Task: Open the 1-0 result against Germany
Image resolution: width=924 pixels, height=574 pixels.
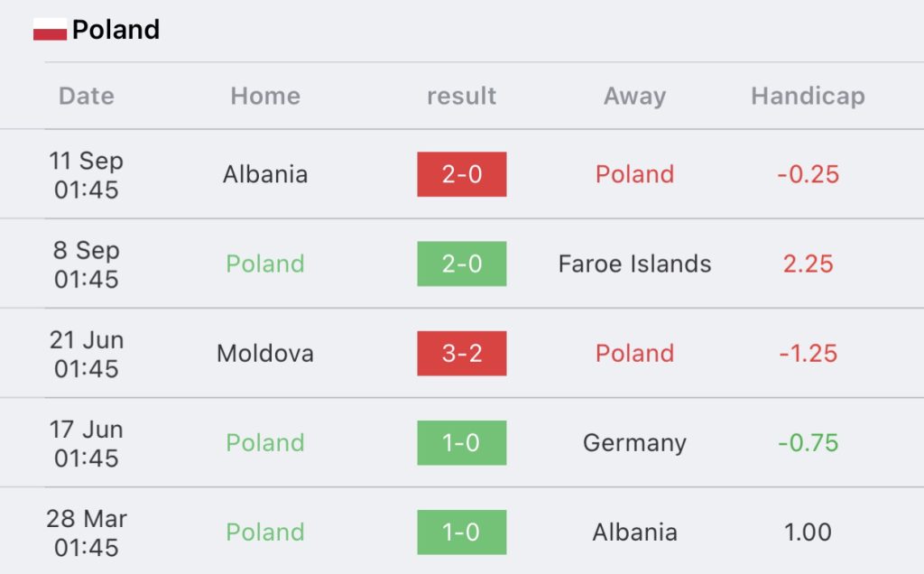Action: (462, 443)
